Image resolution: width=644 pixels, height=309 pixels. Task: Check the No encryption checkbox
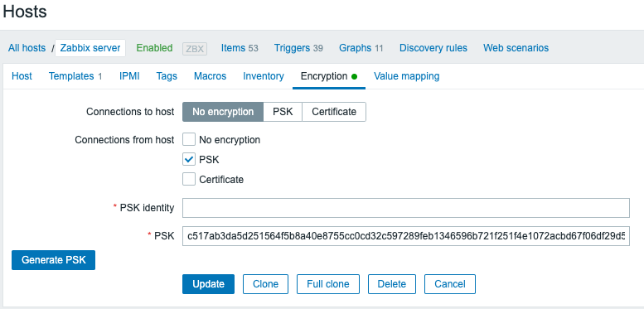[x=189, y=139]
